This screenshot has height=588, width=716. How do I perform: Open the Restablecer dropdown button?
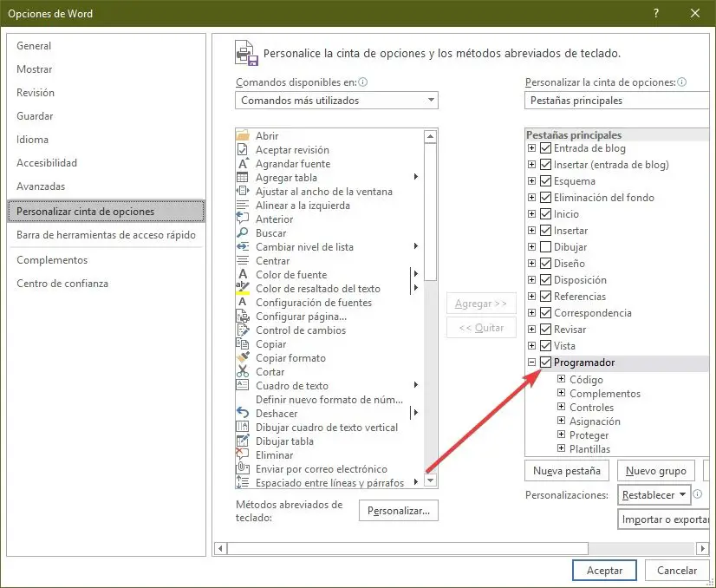[654, 495]
